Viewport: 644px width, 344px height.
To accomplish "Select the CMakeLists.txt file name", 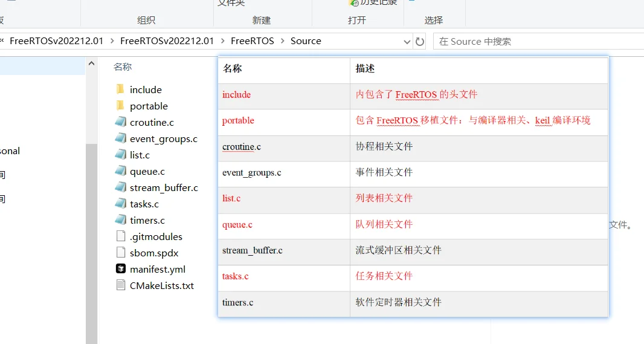I will (x=162, y=285).
